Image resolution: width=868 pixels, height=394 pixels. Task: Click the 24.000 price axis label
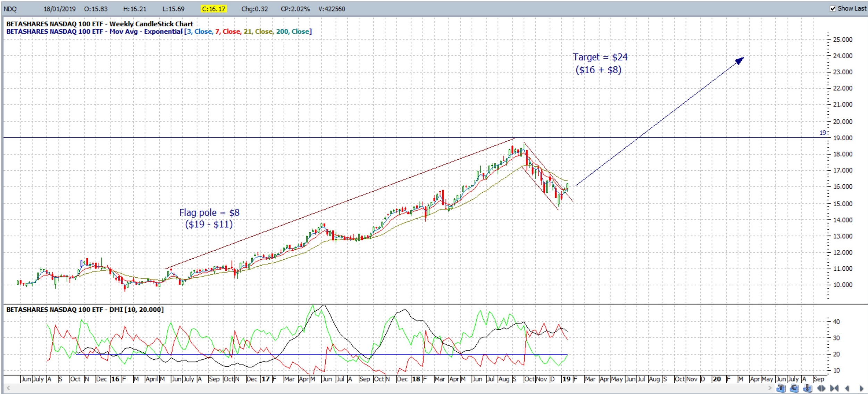843,56
